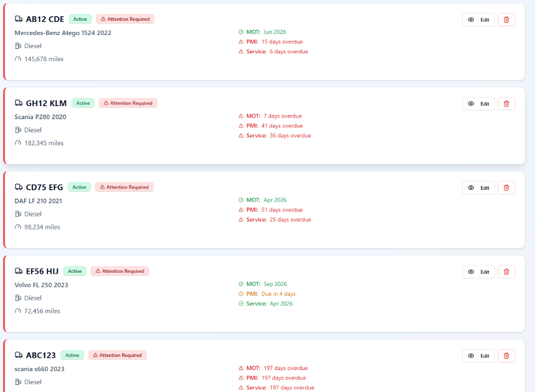Delete vehicle GH12 KLM with trash icon
535x392 pixels.
click(x=506, y=103)
